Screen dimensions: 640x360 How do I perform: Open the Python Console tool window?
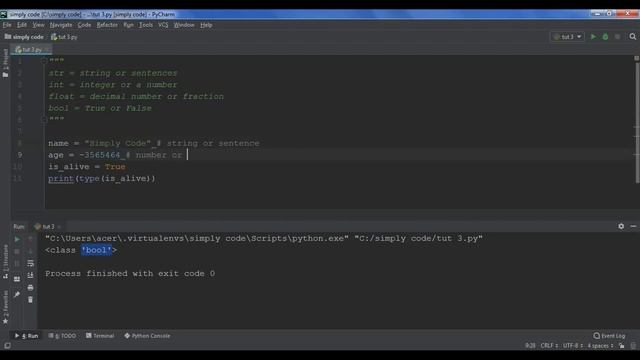pyautogui.click(x=147, y=336)
